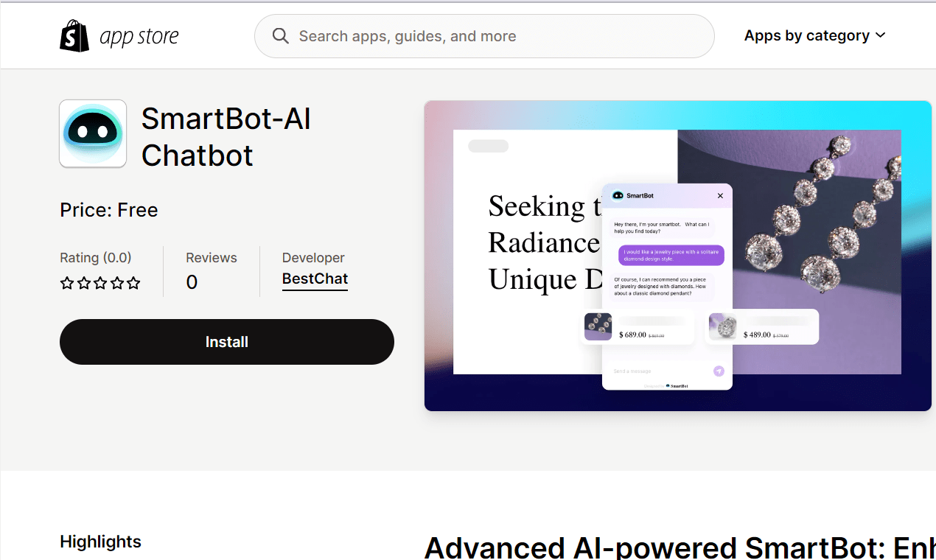Open the Apps by category dropdown
The height and width of the screenshot is (560, 936).
pos(814,35)
